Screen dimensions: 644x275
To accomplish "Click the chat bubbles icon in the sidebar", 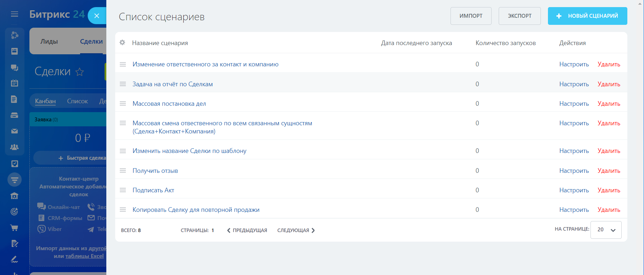I will point(15,67).
